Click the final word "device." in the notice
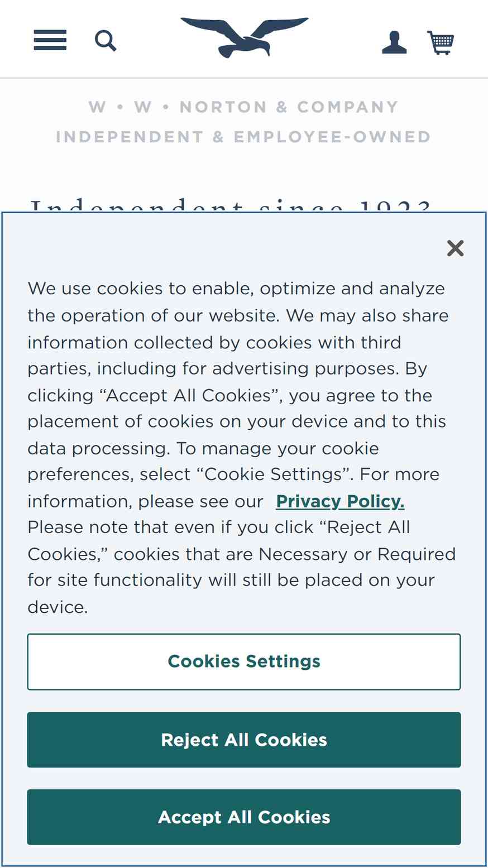This screenshot has height=868, width=488. click(58, 607)
